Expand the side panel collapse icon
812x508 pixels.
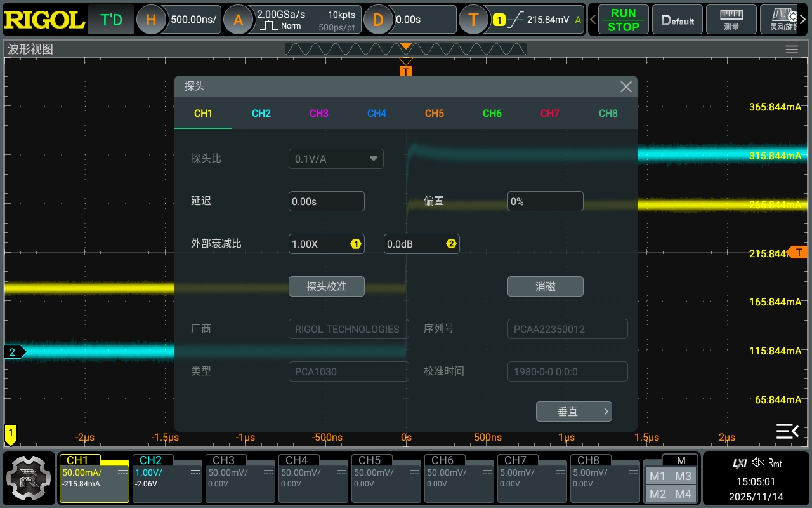pyautogui.click(x=787, y=432)
